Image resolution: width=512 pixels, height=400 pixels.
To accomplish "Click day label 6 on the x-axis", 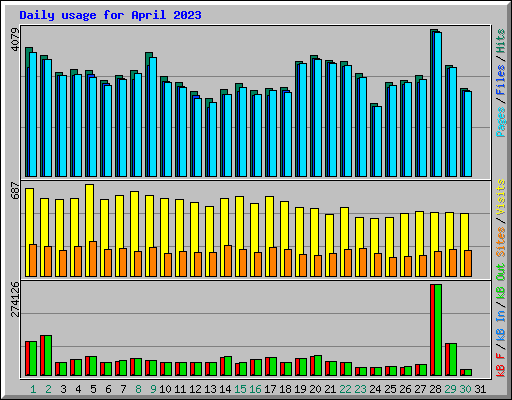I will pyautogui.click(x=108, y=389).
